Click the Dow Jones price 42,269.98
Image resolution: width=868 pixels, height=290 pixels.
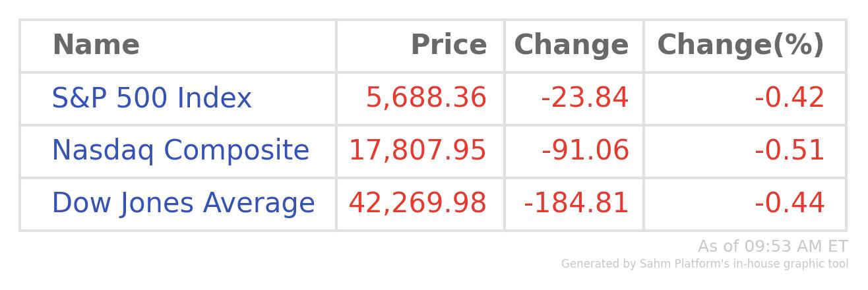418,204
